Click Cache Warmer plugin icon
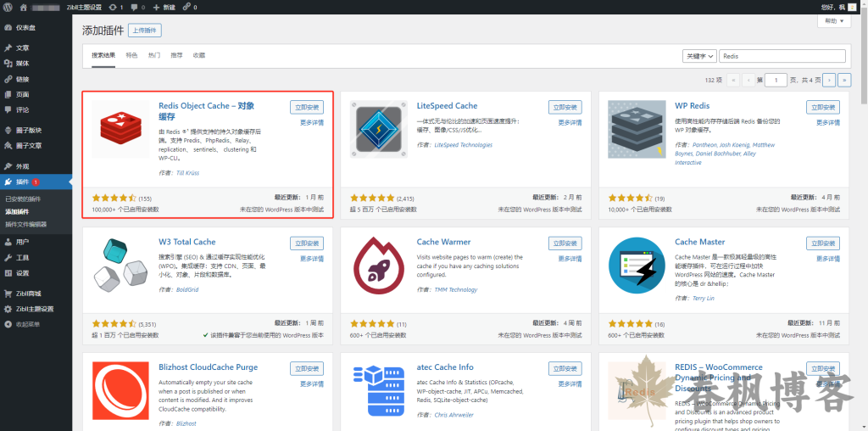The height and width of the screenshot is (431, 868). [x=379, y=266]
